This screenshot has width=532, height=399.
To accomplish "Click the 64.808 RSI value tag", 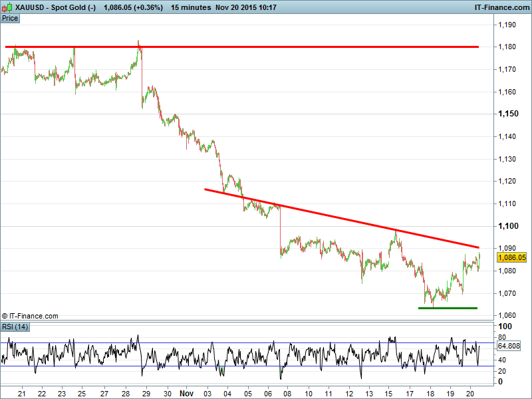I will pos(509,346).
